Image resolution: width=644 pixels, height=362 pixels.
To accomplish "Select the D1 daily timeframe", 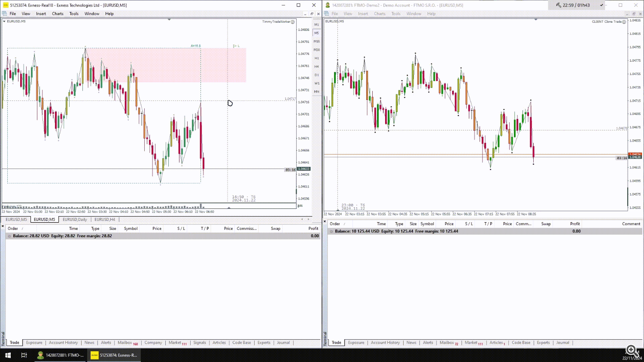I will point(316,75).
